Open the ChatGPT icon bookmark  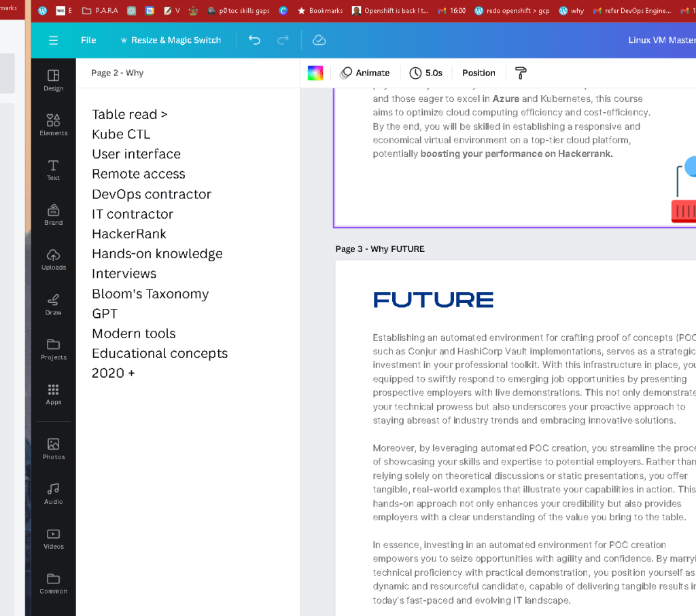(x=131, y=11)
